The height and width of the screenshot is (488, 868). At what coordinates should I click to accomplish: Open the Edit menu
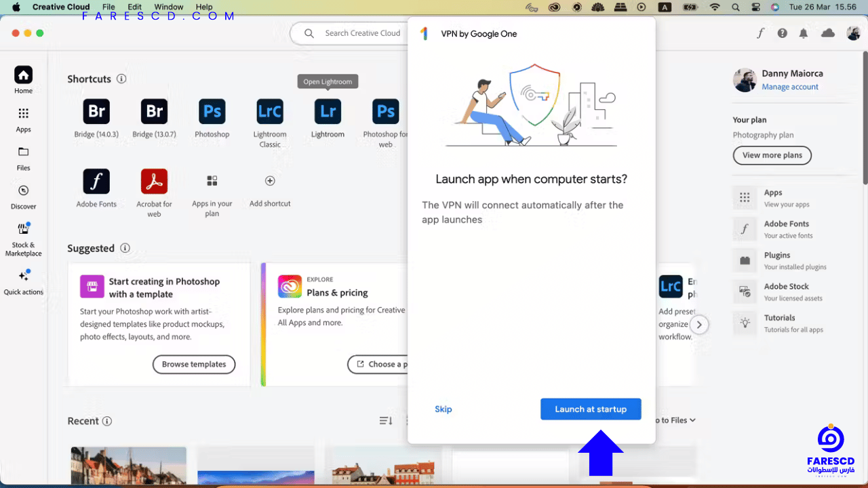coord(135,7)
